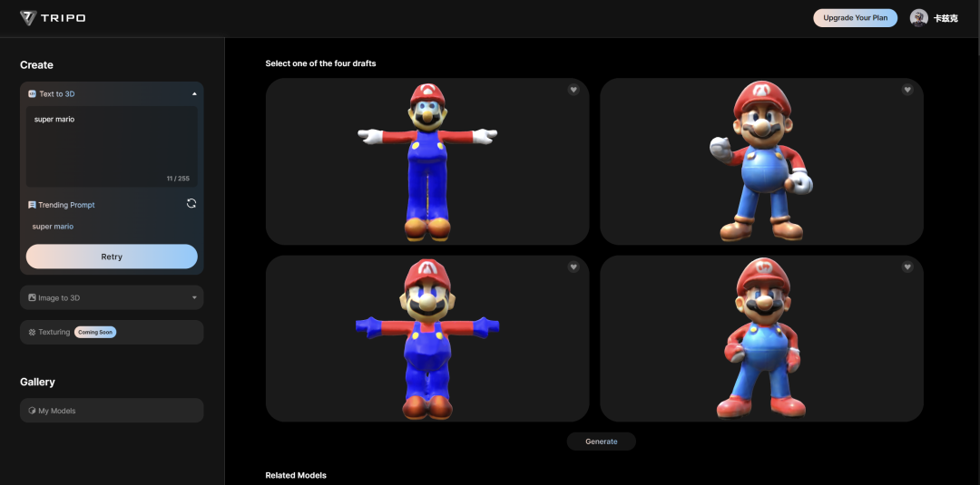Click the '11 / 255' character counter
980x485 pixels.
coord(178,179)
